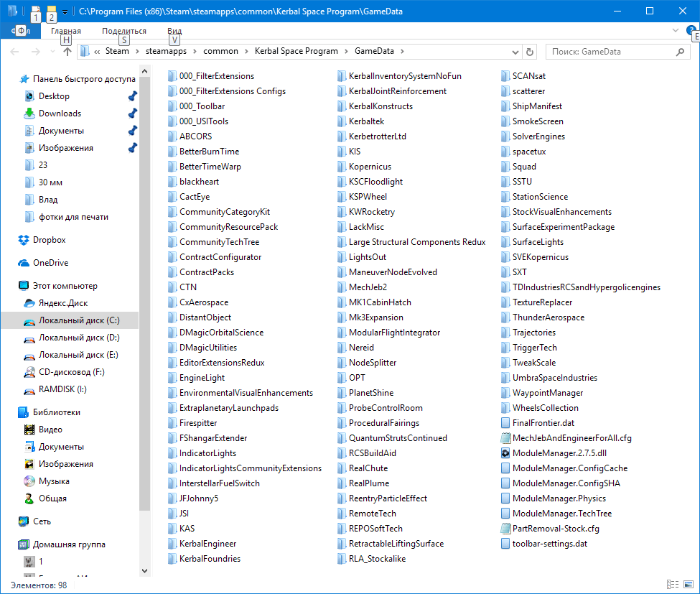The height and width of the screenshot is (594, 700).
Task: Click the Домашняя группа icon
Action: (24, 544)
